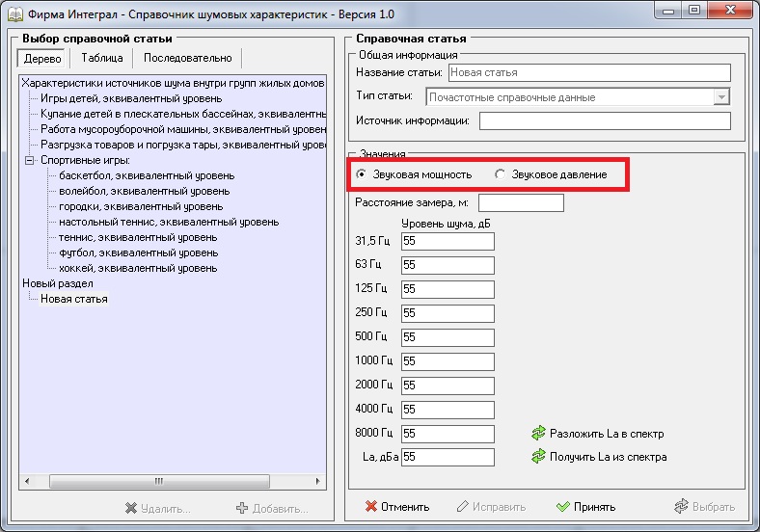
Task: Open the Дерево tab
Action: coord(43,59)
